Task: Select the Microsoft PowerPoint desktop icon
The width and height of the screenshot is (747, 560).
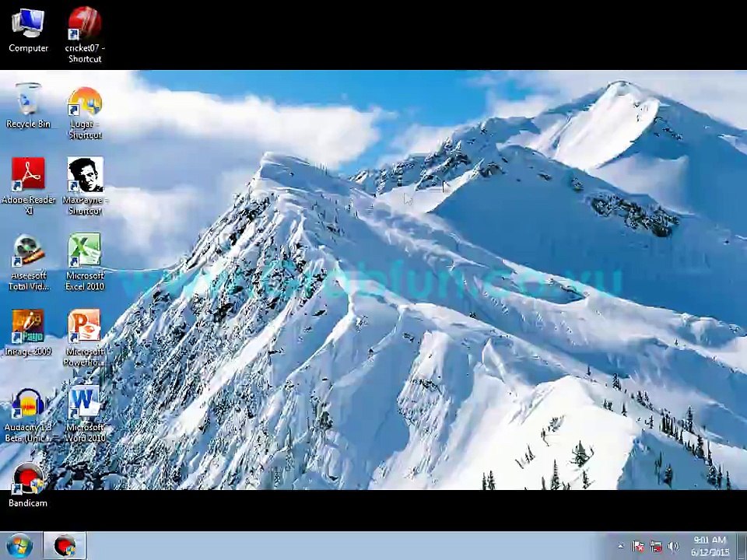Action: (x=85, y=338)
